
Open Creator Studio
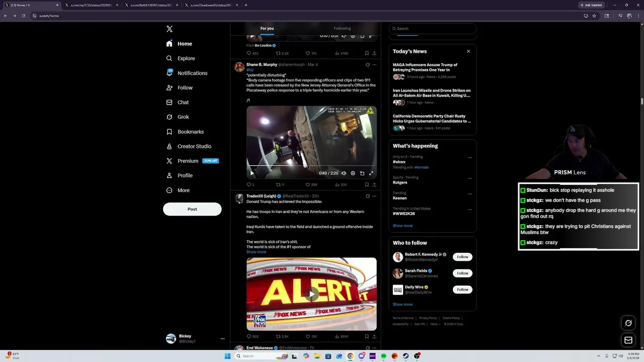[189, 146]
